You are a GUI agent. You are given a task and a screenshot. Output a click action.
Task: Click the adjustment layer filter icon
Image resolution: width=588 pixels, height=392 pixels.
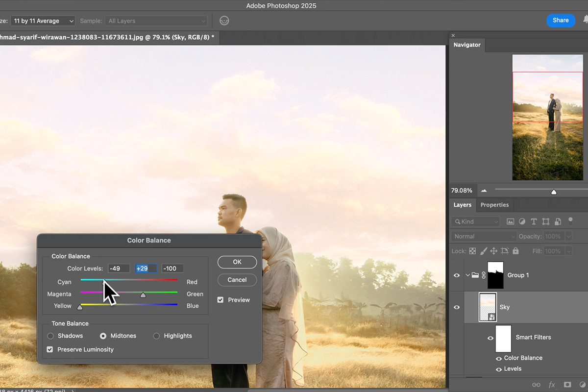(x=522, y=221)
